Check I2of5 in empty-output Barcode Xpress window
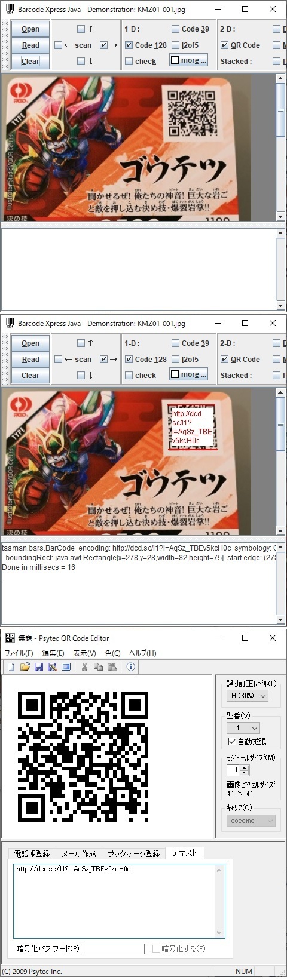 point(175,45)
